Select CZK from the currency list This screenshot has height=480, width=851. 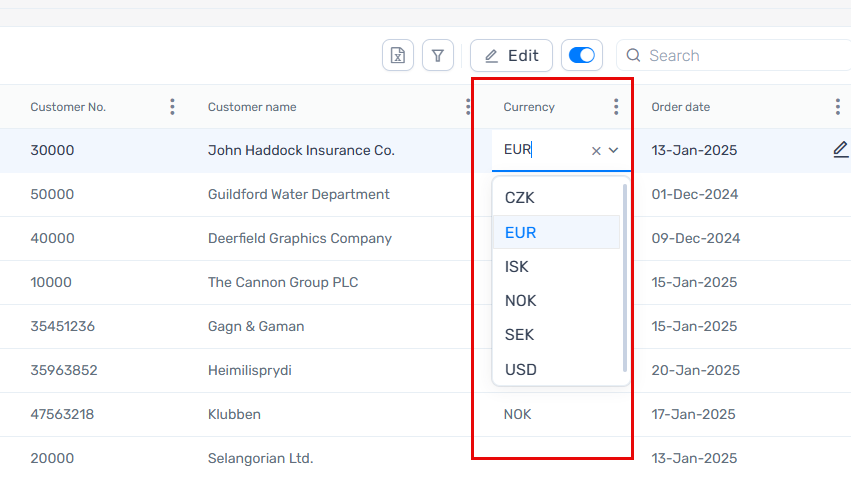pyautogui.click(x=520, y=198)
